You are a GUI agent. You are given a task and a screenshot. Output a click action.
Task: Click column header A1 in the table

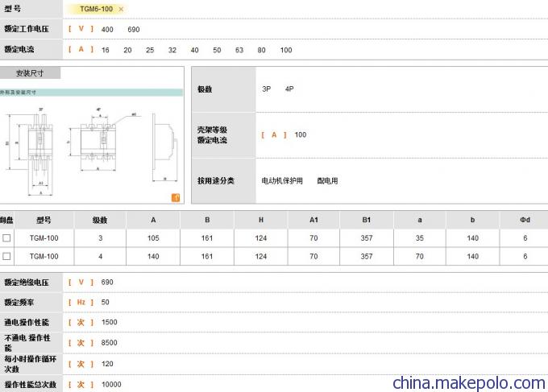(x=313, y=220)
